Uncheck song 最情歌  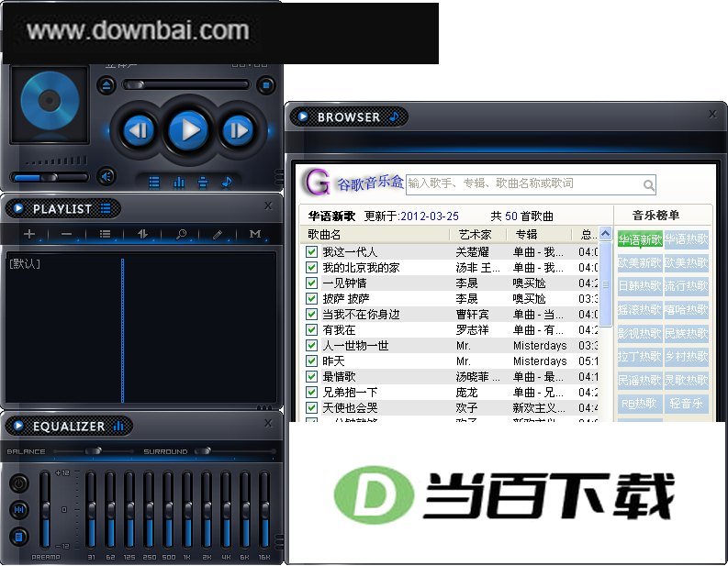311,376
